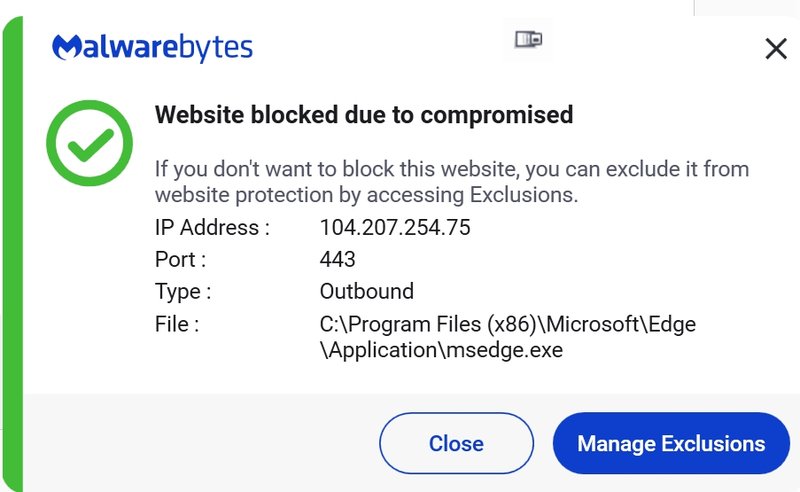
Task: Click the blocked IP address 104.207.254.75
Action: coord(395,228)
